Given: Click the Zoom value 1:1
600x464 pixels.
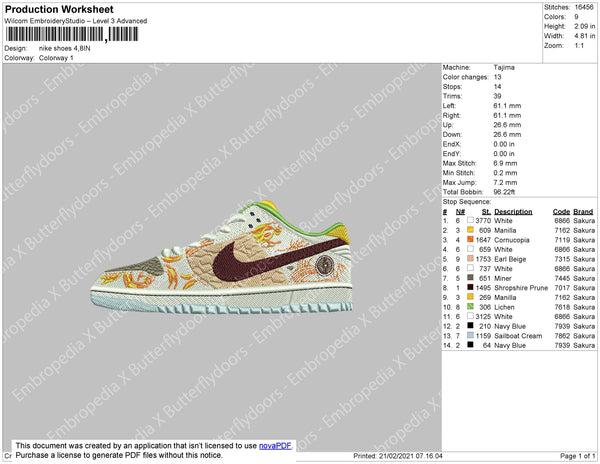Looking at the screenshot, I should (x=579, y=46).
